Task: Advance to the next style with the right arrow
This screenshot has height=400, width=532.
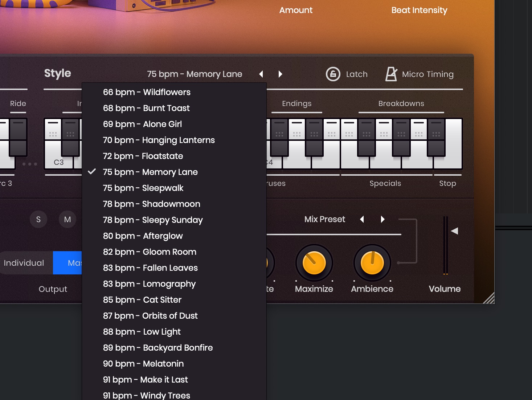Action: tap(280, 74)
